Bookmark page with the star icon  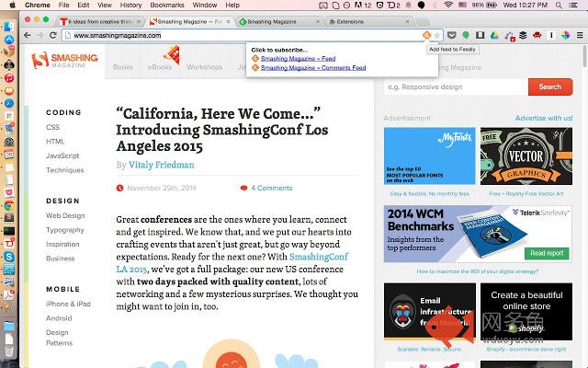[x=437, y=35]
